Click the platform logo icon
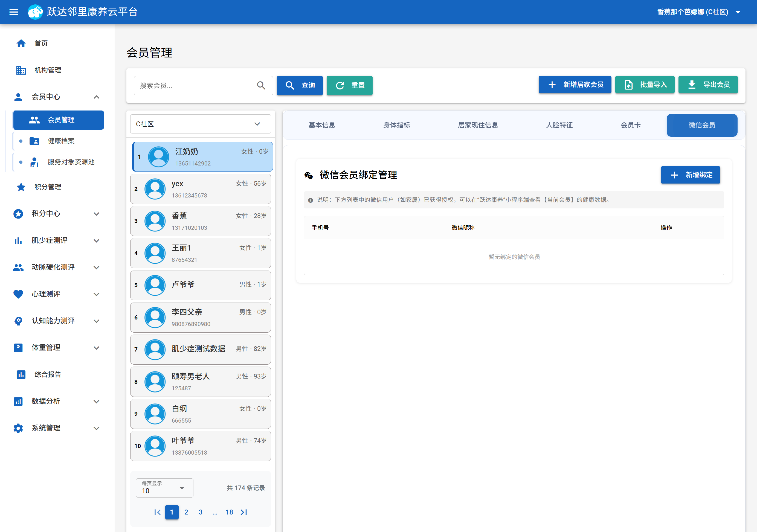Viewport: 757px width, 532px height. click(x=35, y=12)
